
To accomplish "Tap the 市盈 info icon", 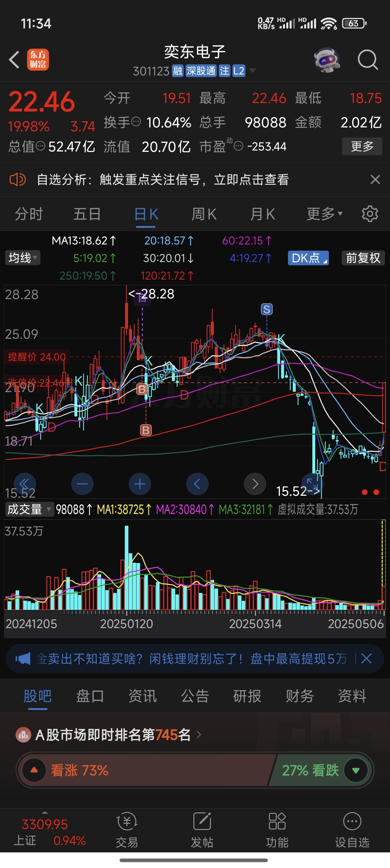I will 238,146.
